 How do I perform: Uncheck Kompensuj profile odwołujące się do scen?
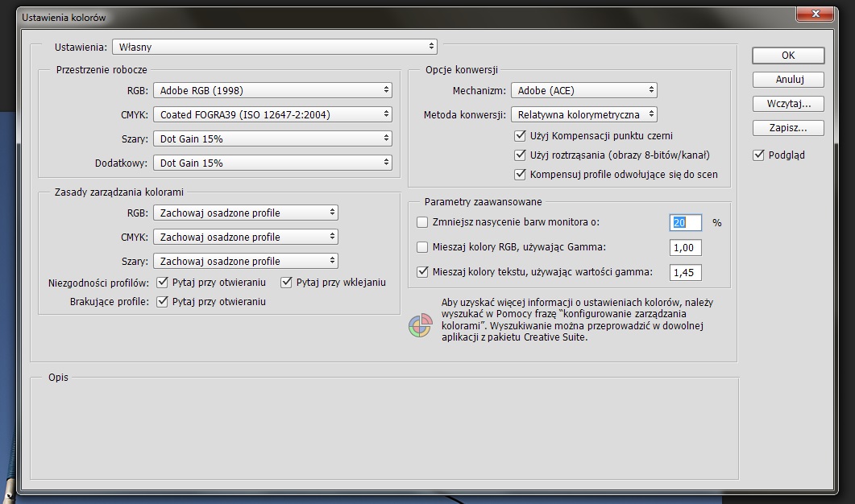pos(520,175)
